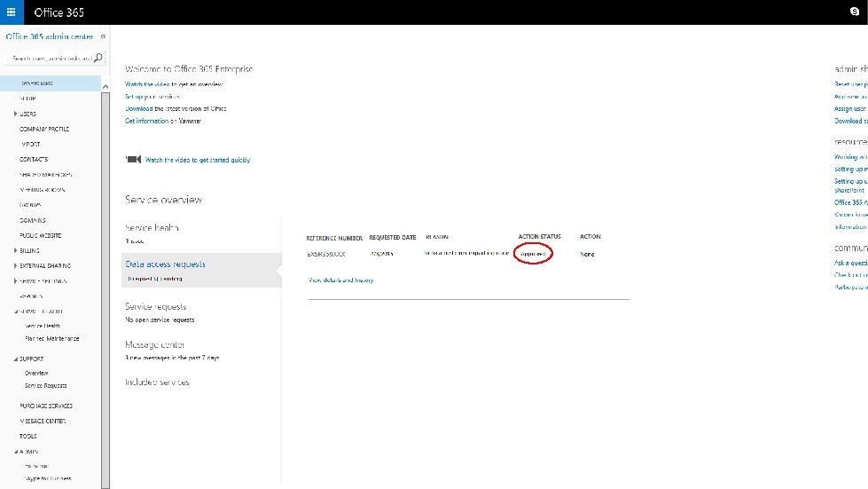Viewport: 868px width, 489px height.
Task: Click the Skype icon in top bar
Action: click(854, 12)
